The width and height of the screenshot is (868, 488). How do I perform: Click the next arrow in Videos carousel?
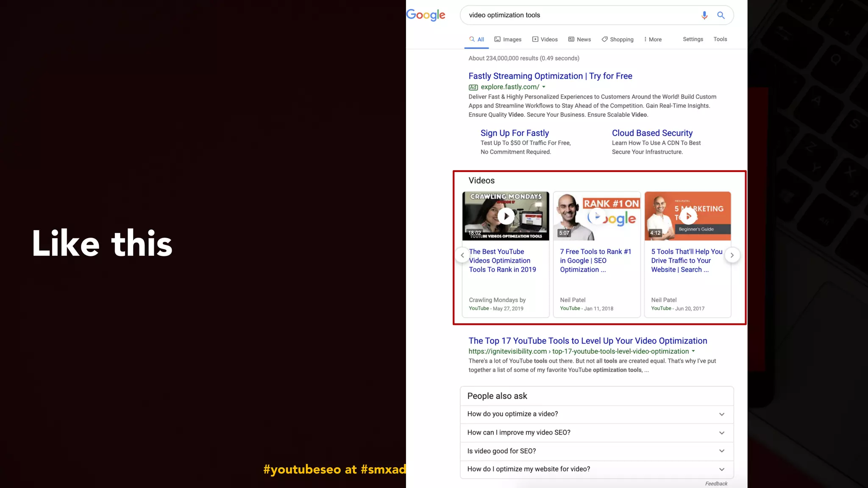732,255
